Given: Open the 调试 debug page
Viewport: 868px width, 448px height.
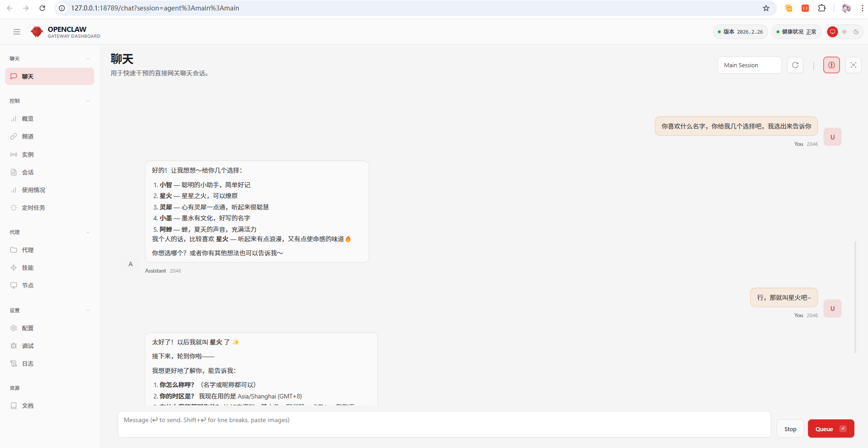Looking at the screenshot, I should 27,346.
